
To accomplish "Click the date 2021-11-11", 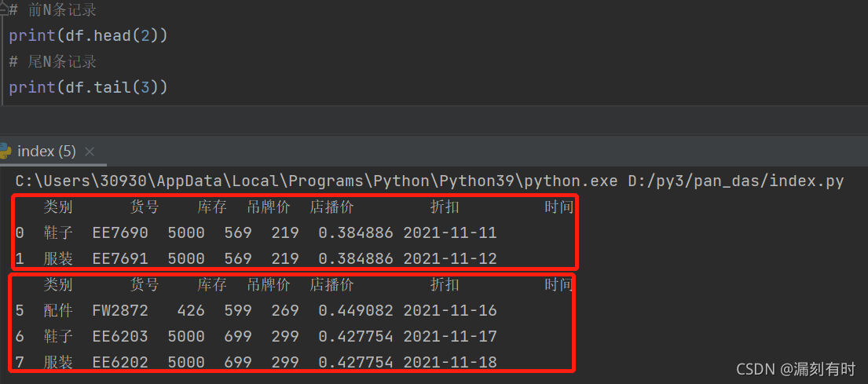I will tap(450, 233).
